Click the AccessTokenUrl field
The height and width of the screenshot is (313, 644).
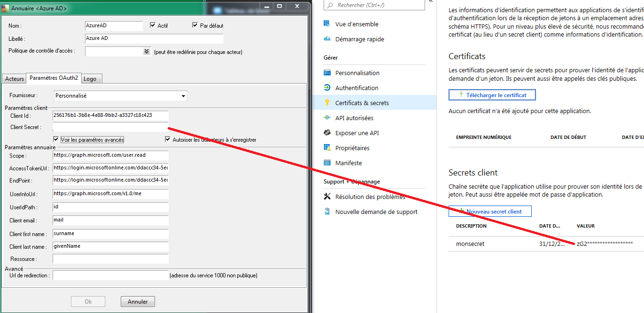click(110, 168)
